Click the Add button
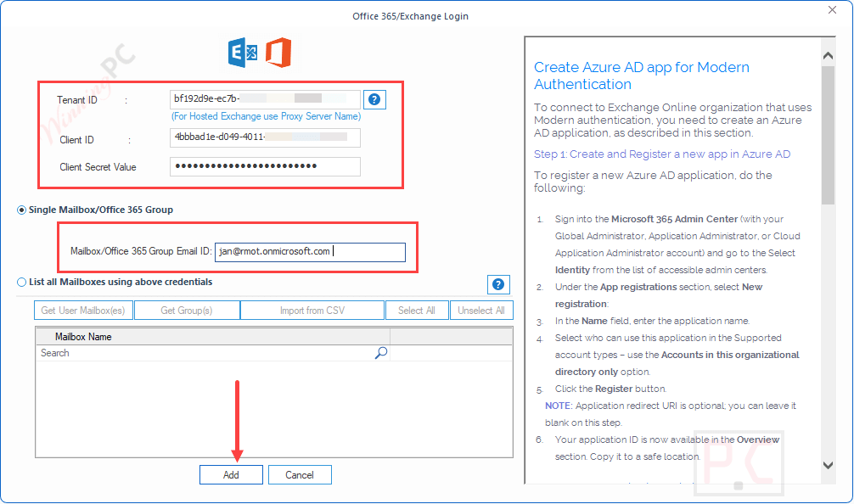The height and width of the screenshot is (504, 854). (231, 474)
